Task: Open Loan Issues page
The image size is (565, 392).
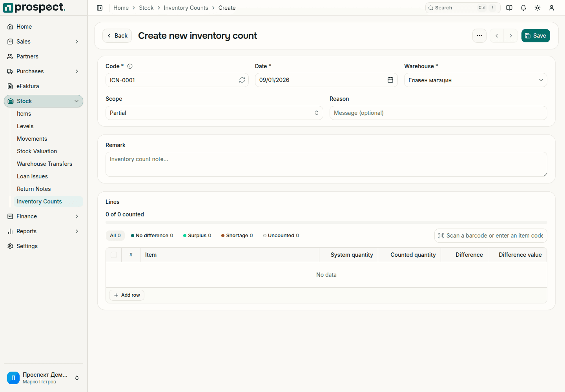Action: [x=48, y=176]
